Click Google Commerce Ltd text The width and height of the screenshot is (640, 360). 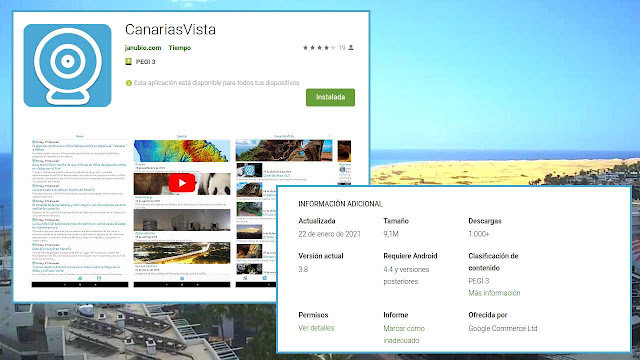[x=503, y=328]
